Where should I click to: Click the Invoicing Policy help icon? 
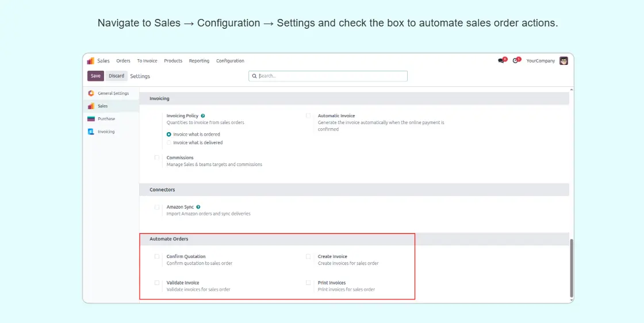pyautogui.click(x=203, y=116)
